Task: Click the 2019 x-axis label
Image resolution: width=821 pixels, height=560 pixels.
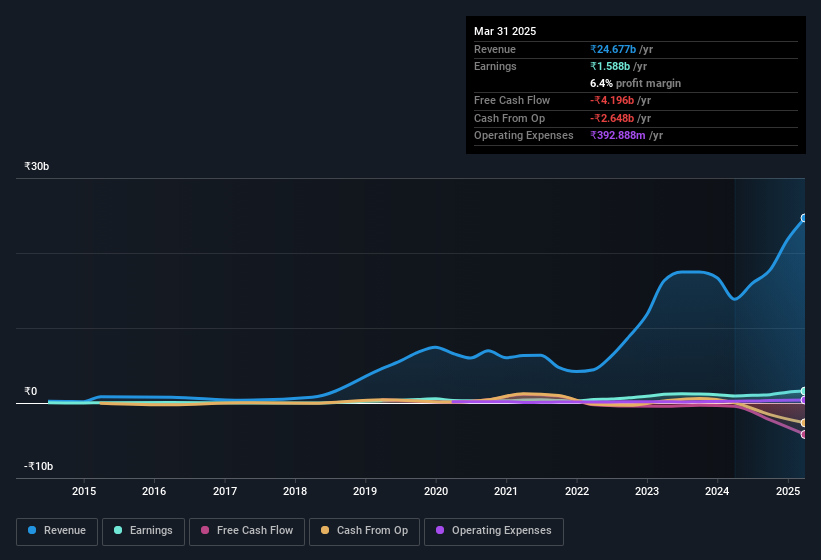Action: [365, 491]
